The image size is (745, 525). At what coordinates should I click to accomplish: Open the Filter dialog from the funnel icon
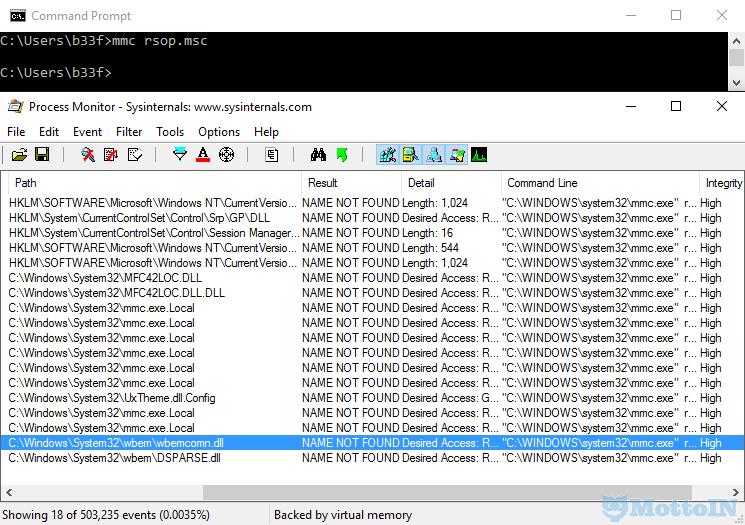tap(180, 155)
